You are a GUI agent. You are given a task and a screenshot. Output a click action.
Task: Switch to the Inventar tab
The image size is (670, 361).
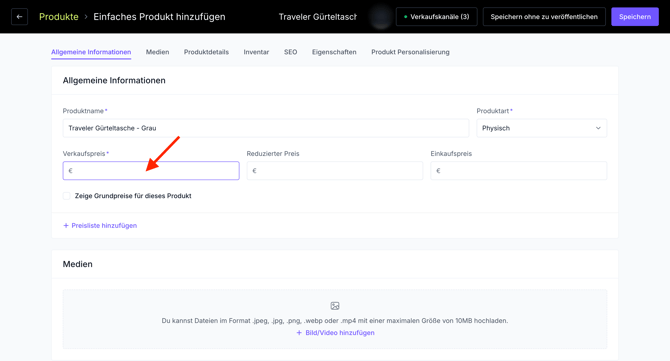click(x=256, y=52)
